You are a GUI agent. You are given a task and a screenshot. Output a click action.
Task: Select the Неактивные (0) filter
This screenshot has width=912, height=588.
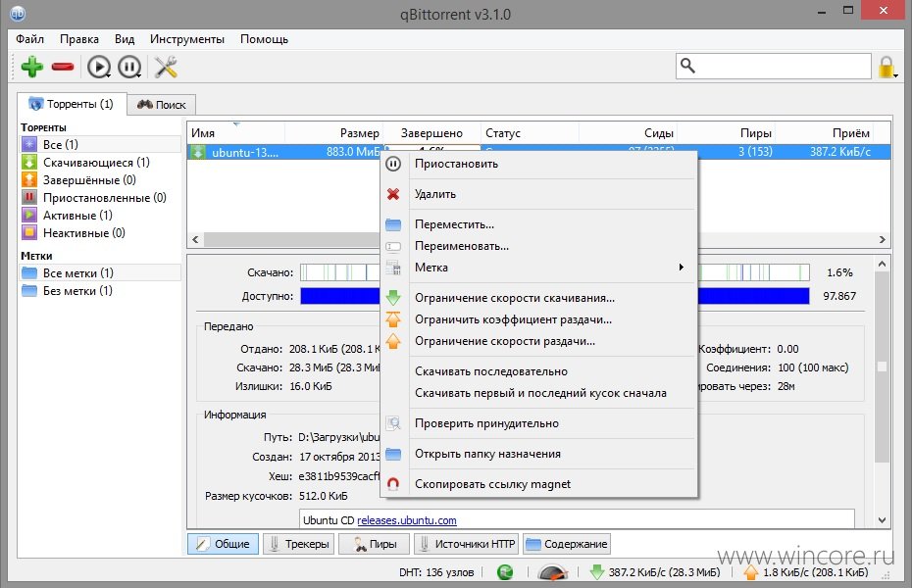101,233
